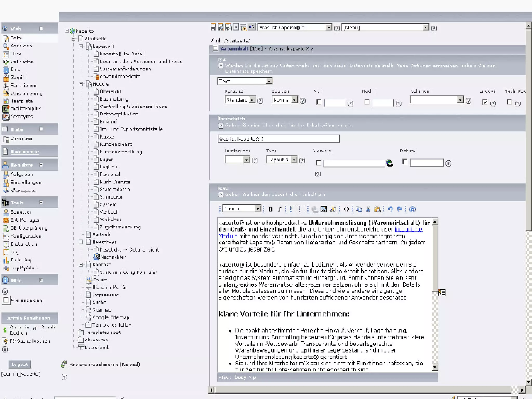Screen dimensions: 532x399
Task: Open the Ausrichtung dropdown below header field
Action: (x=237, y=159)
